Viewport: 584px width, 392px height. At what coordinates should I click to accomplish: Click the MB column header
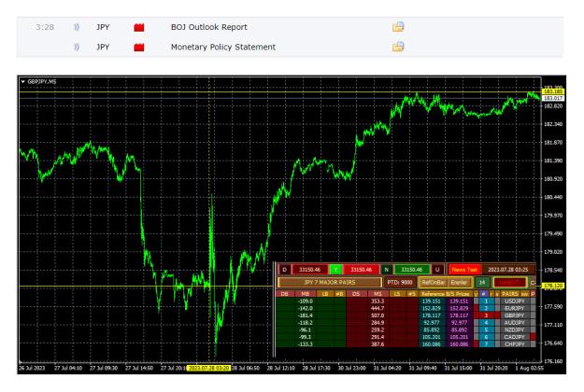(x=305, y=294)
